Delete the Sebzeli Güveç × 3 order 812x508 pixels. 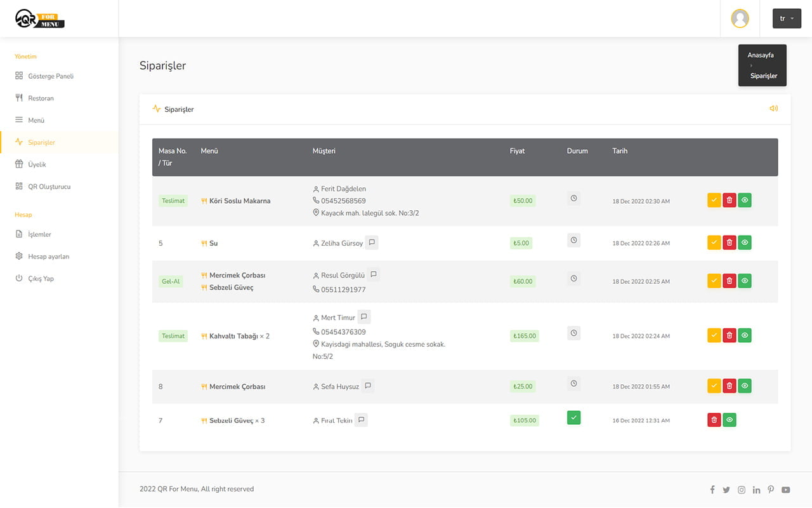pos(714,420)
